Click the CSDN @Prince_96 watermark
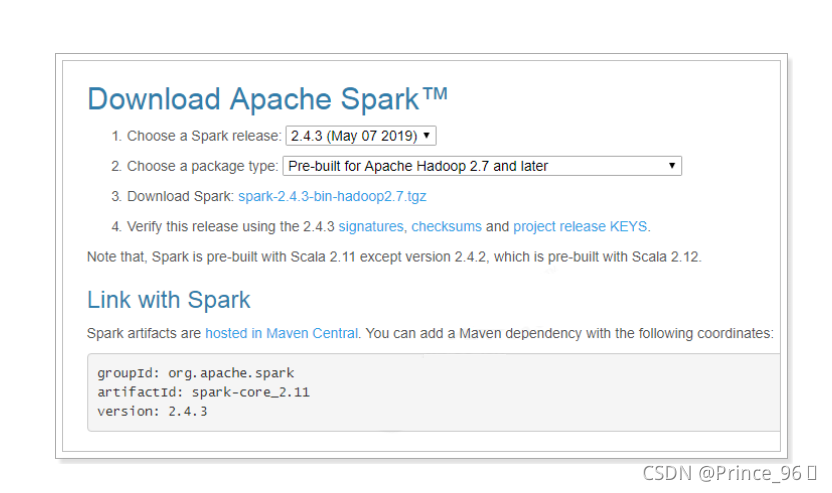The height and width of the screenshot is (493, 832). coord(726,472)
